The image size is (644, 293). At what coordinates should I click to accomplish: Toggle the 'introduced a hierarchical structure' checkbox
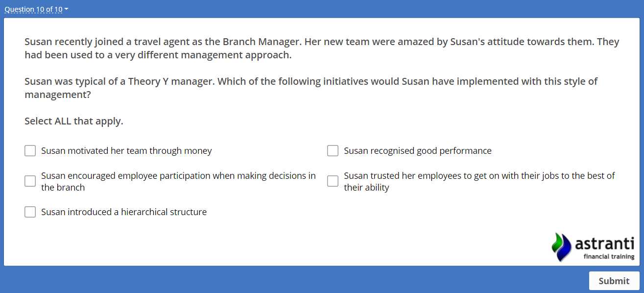[x=30, y=212]
